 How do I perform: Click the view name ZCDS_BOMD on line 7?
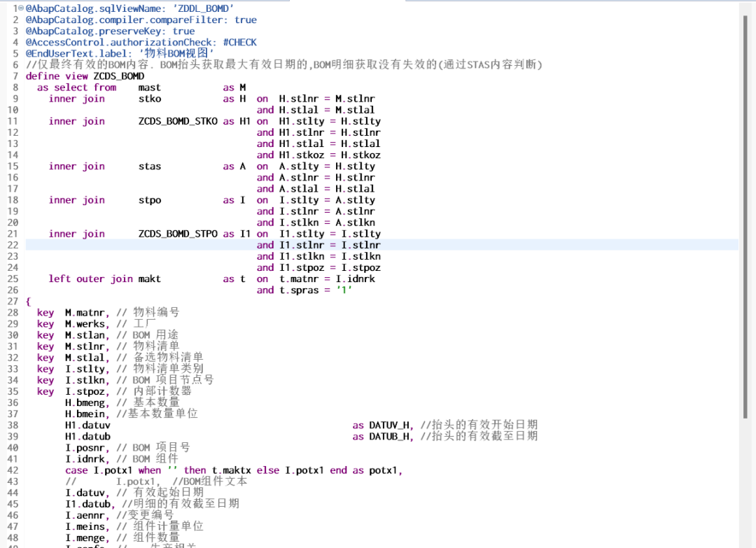tap(118, 76)
